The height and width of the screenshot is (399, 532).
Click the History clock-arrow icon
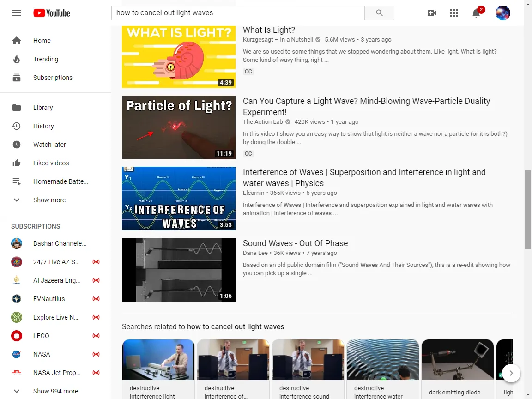pos(17,126)
